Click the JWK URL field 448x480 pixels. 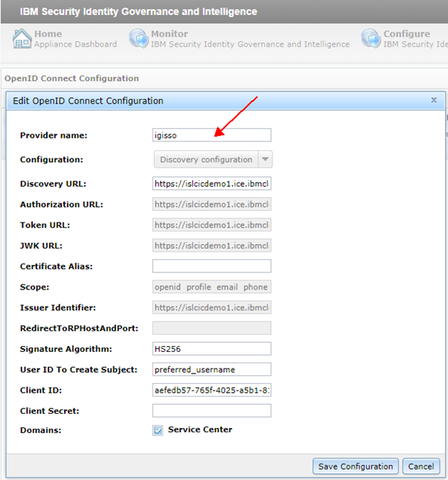(212, 246)
